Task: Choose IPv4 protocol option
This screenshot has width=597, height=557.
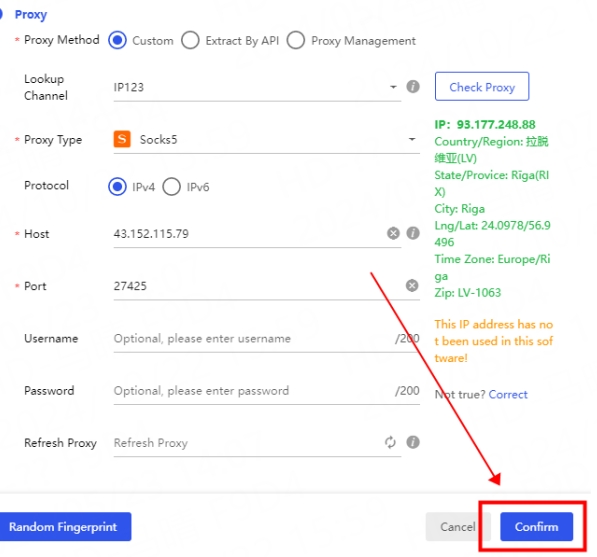Action: [x=117, y=187]
